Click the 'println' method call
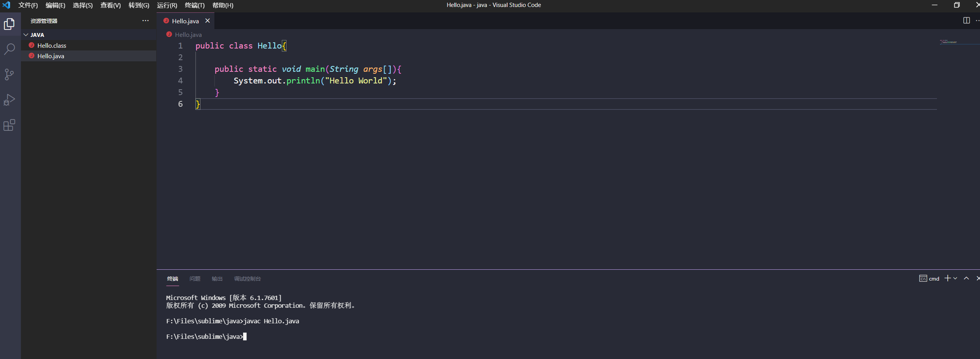The image size is (980, 359). (303, 81)
